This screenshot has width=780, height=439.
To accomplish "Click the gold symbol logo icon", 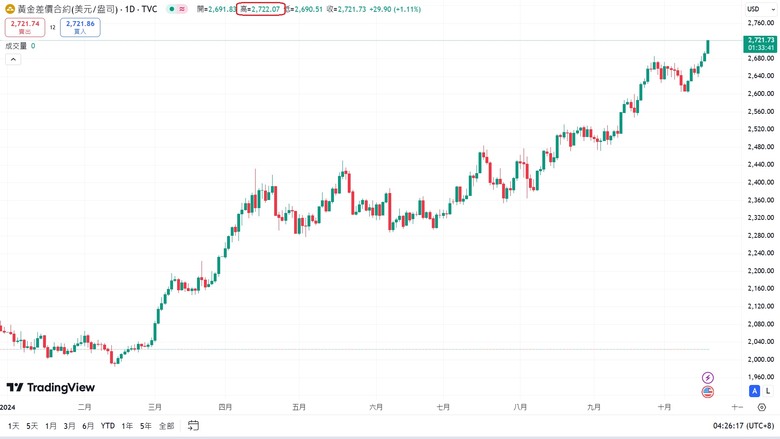I will tap(10, 9).
